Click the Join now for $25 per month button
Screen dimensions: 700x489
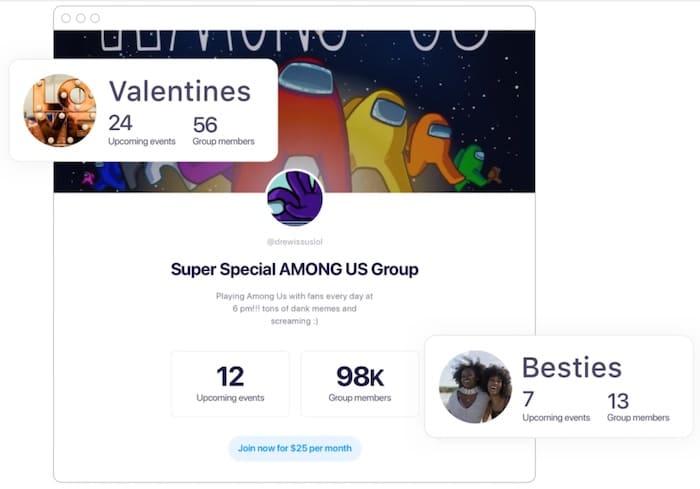pos(294,448)
